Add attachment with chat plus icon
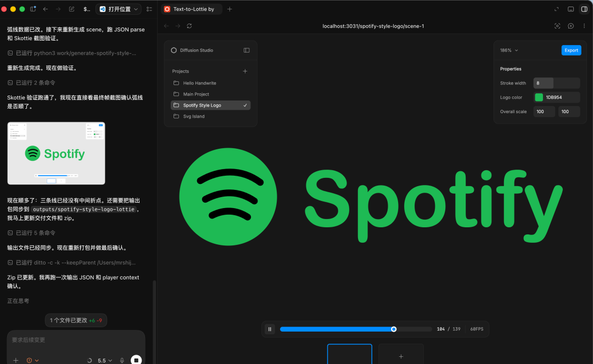The image size is (593, 364). [x=15, y=360]
